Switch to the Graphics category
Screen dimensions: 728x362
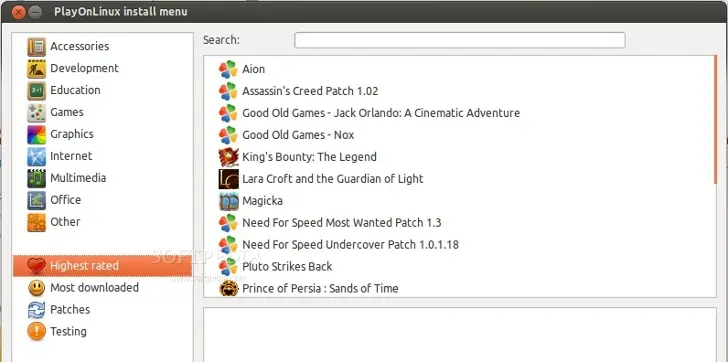(72, 134)
